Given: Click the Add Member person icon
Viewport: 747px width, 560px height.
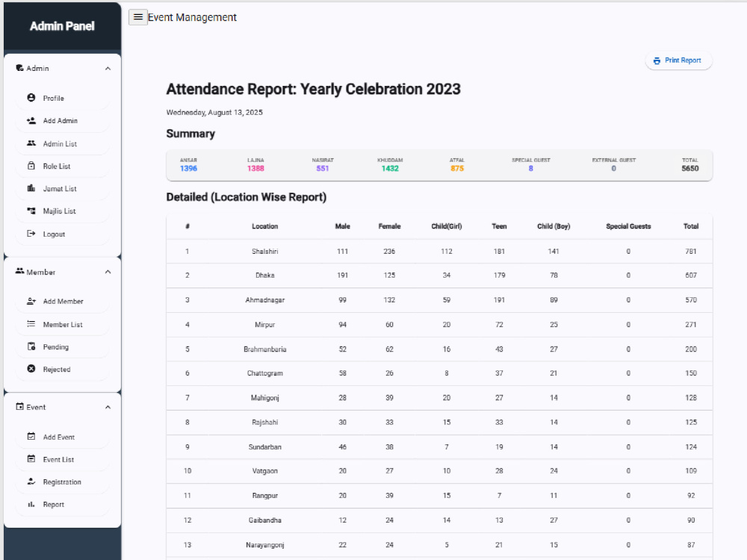Looking at the screenshot, I should pyautogui.click(x=31, y=301).
